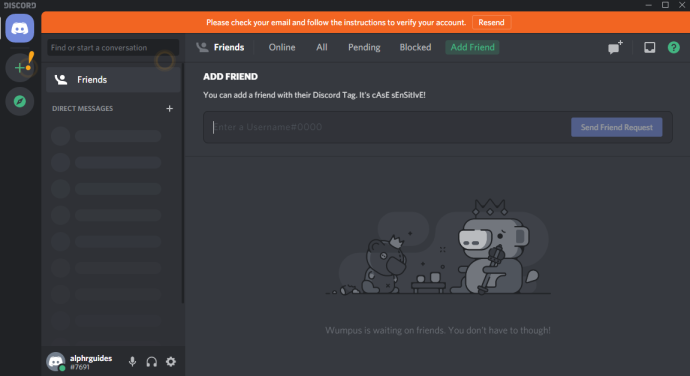Open the Inbox icon
This screenshot has height=376, width=690.
[x=650, y=47]
